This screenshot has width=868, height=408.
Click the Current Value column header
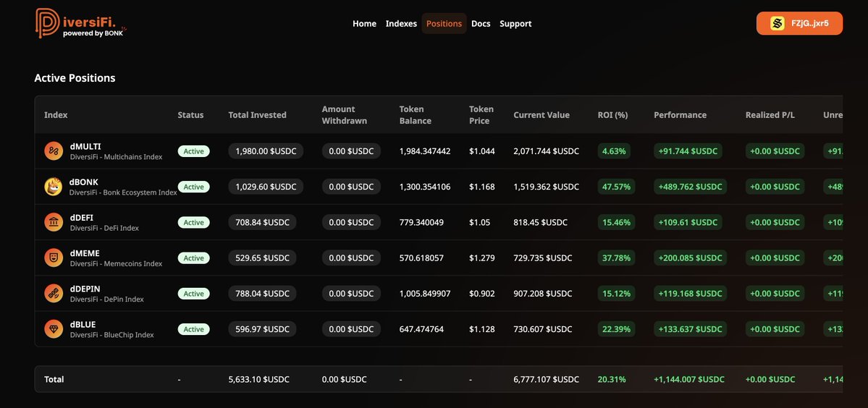coord(542,115)
